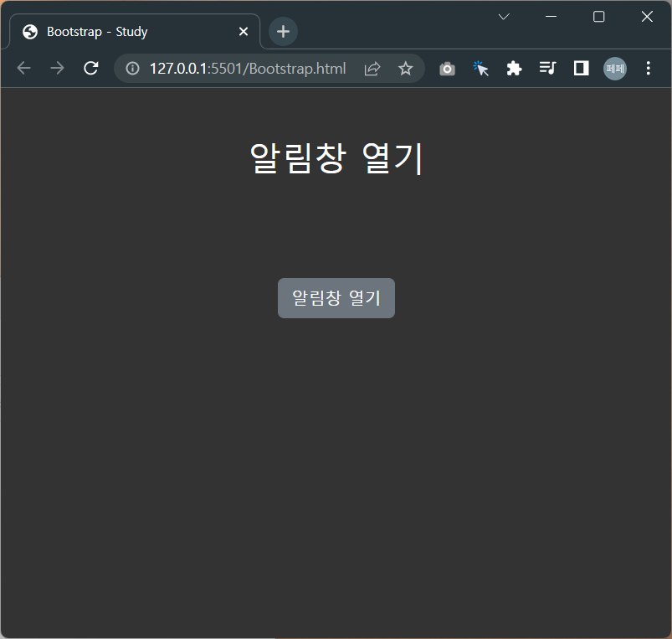Go back using the back arrow

pyautogui.click(x=23, y=68)
